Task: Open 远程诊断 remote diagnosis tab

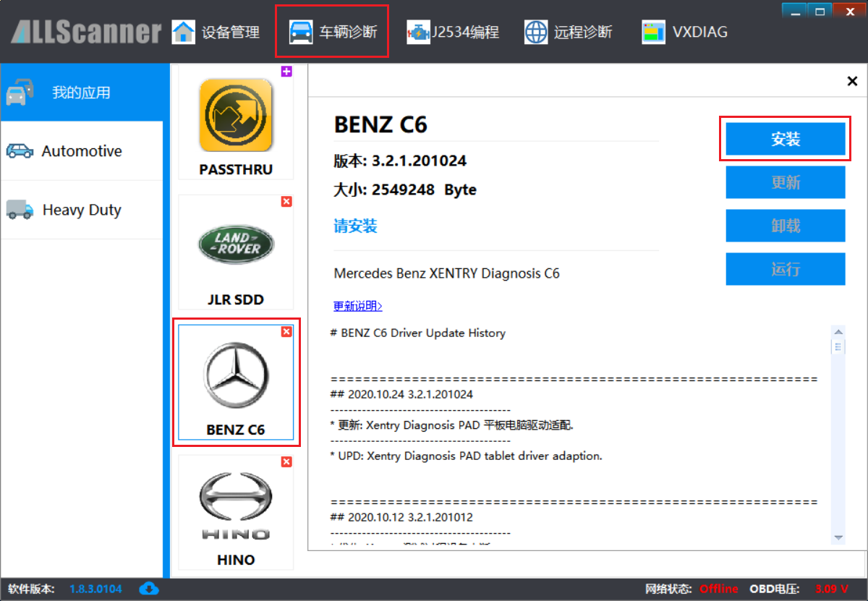Action: tap(568, 32)
